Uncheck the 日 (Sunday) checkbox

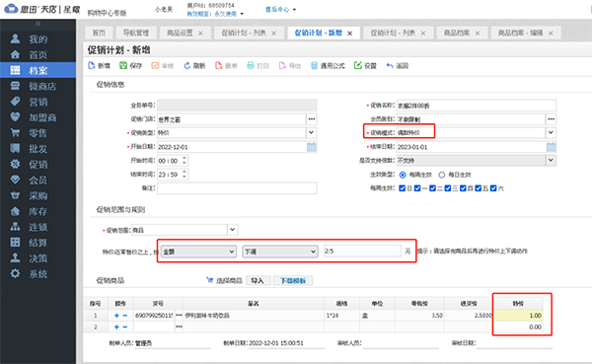[403, 188]
